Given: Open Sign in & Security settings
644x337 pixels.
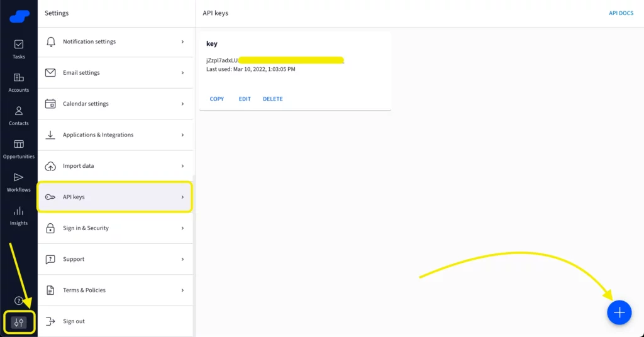Looking at the screenshot, I should pyautogui.click(x=86, y=228).
